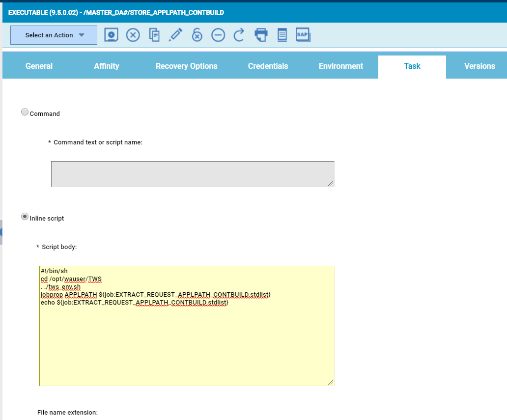This screenshot has height=420, width=507.
Task: Select the Command radio button
Action: coord(25,112)
